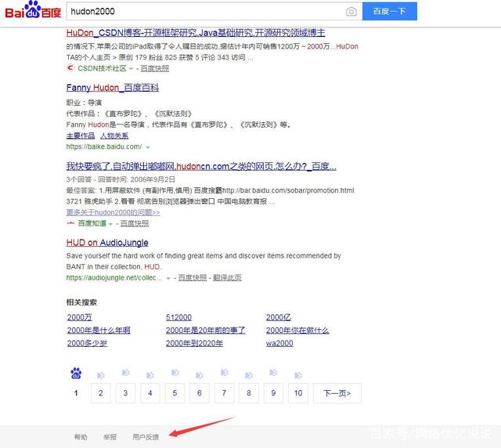Open the 我快要疯了 hudoncn.com result

[x=201, y=166]
